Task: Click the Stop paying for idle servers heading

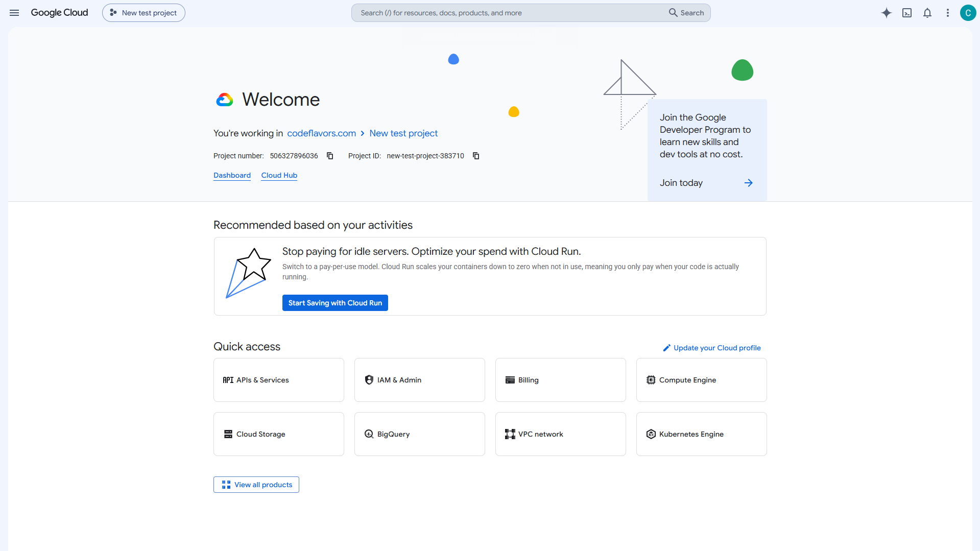Action: click(x=432, y=251)
